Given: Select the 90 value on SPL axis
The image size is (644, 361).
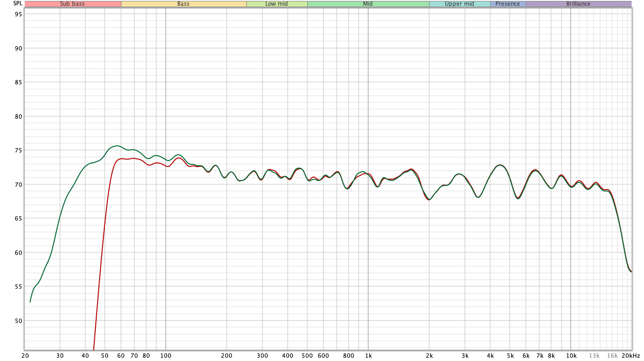Looking at the screenshot, I should click(x=18, y=48).
